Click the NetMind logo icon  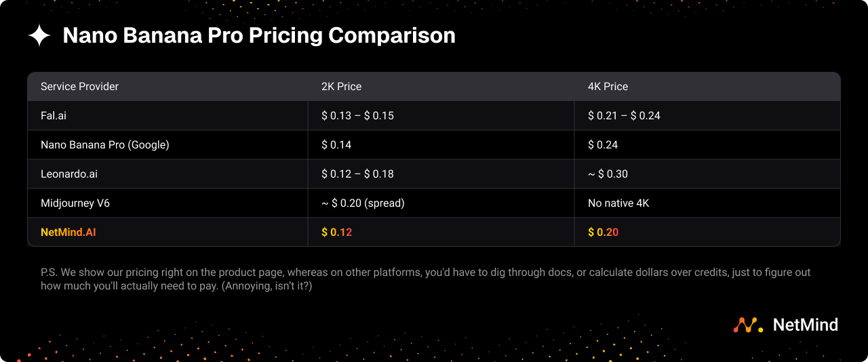coord(748,325)
